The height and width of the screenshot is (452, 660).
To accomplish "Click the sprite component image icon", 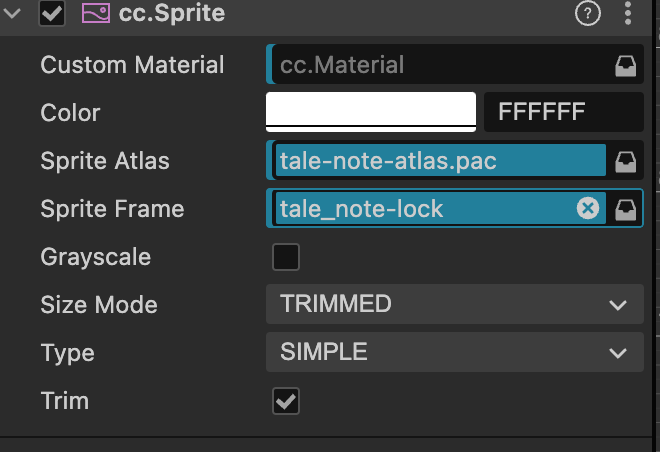I will [95, 14].
